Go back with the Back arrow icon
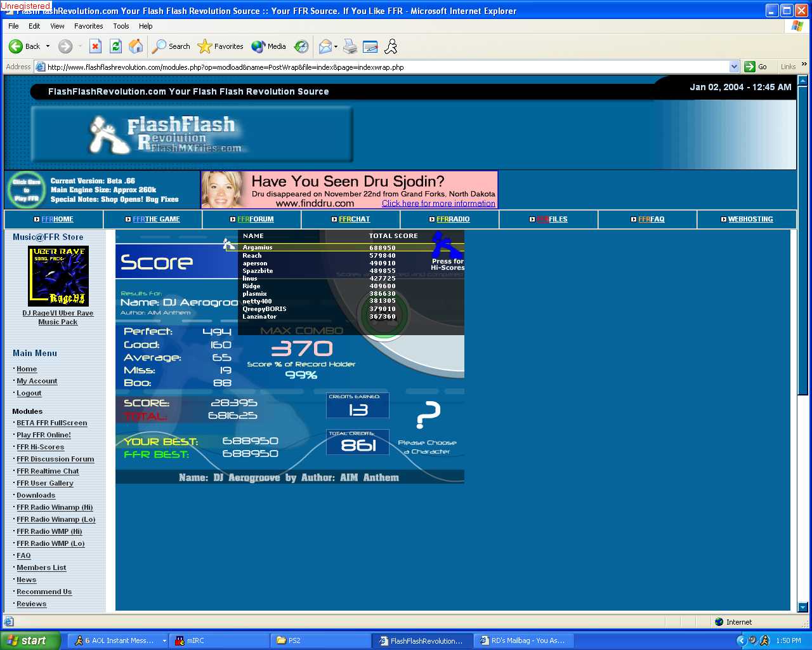The height and width of the screenshot is (650, 812). pos(16,46)
